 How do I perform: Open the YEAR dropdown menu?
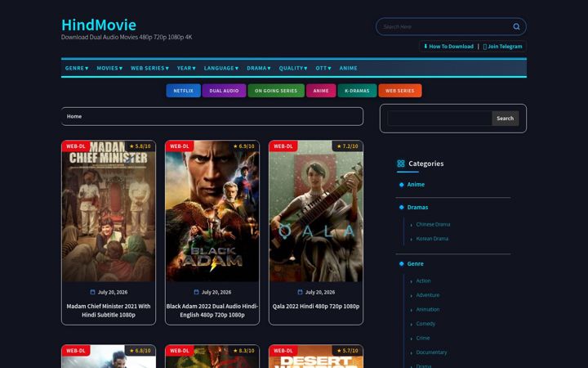point(186,68)
